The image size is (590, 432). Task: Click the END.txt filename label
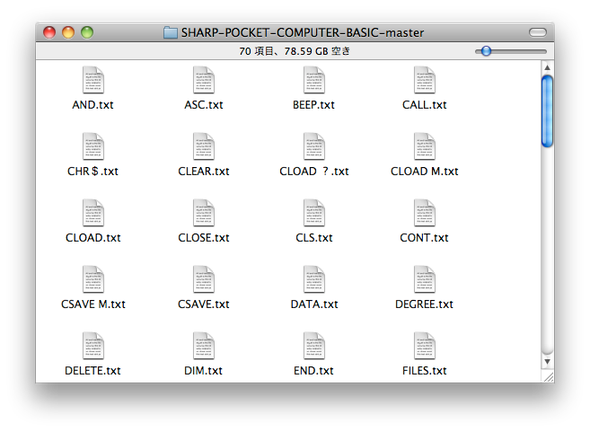pos(314,371)
